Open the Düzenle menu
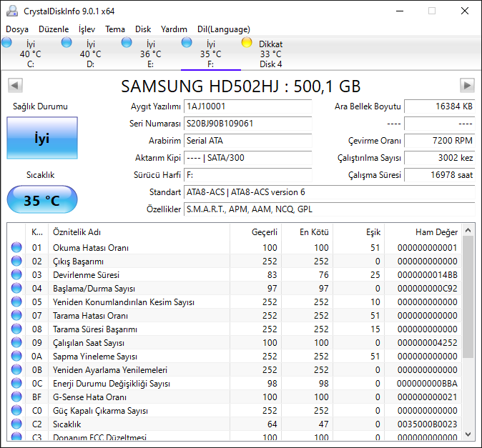 click(54, 29)
